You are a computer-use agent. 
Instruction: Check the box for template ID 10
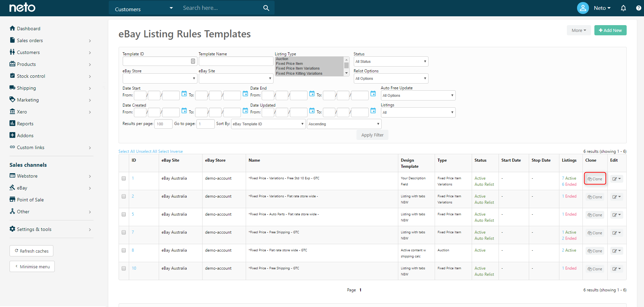[124, 268]
